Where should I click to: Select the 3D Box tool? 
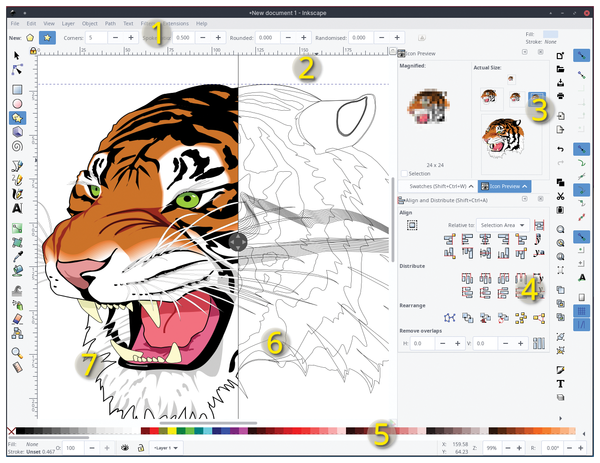17,132
